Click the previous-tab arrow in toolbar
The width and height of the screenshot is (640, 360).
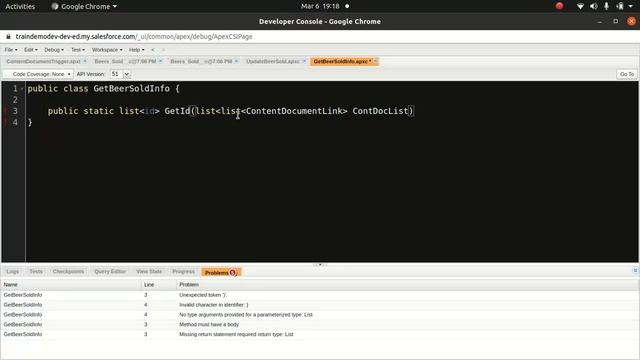point(153,50)
